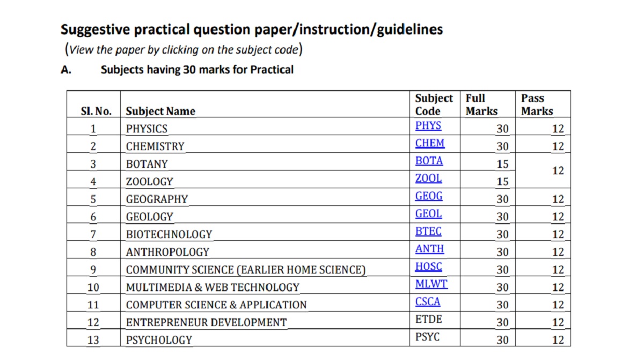This screenshot has height=362, width=644.
Task: View the ZOOL subject paper link
Action: [428, 179]
